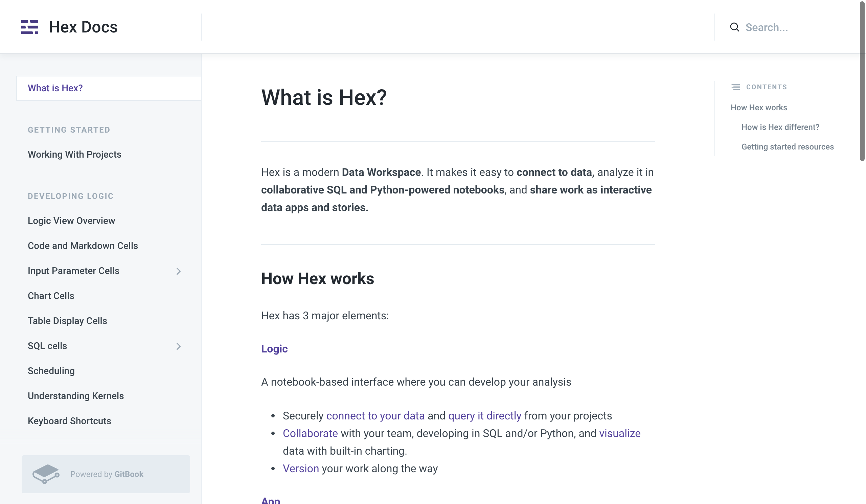Screen dimensions: 866x504
Task: Open Working With Projects in sidebar
Action: click(x=74, y=154)
